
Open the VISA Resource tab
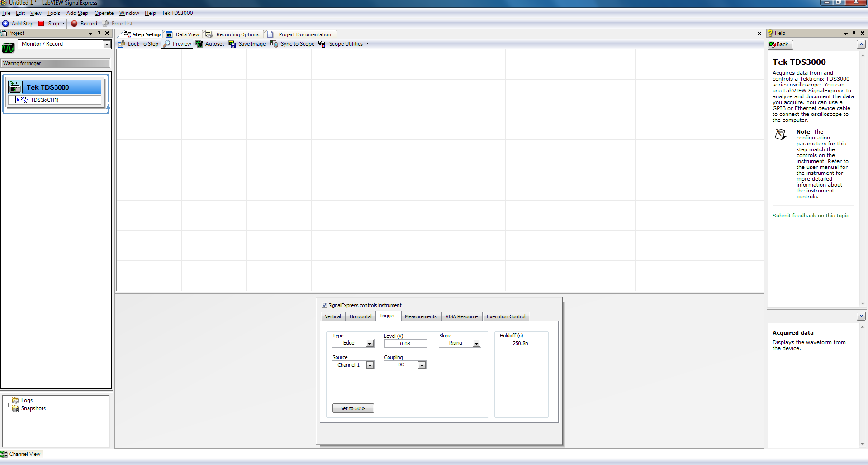(461, 316)
